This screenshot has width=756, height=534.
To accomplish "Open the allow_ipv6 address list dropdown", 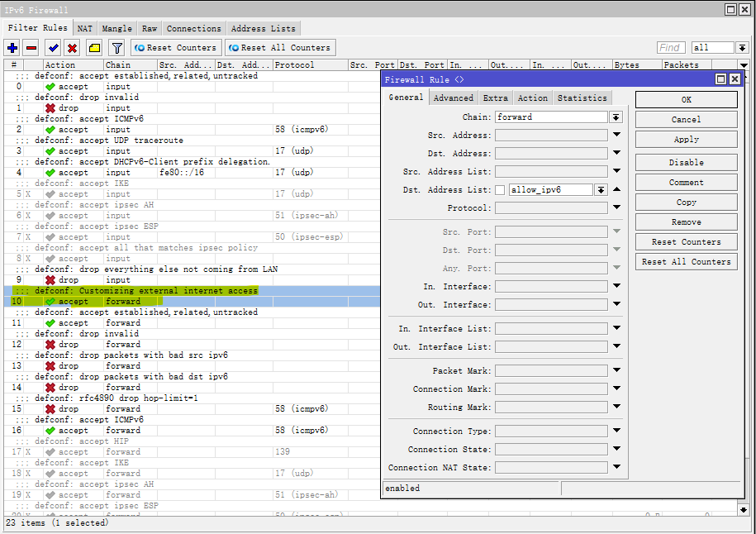I will click(601, 190).
